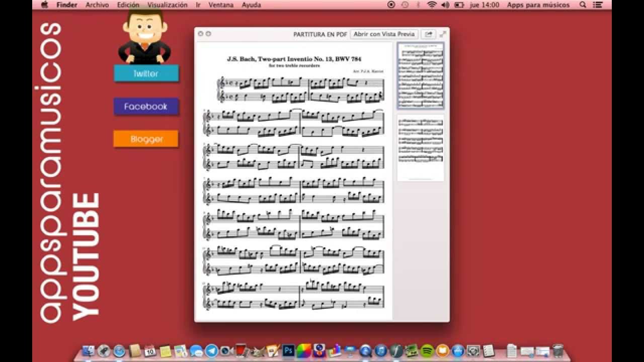Screen dimensions: 644x362
Task: Click the full-screen arrows in the Quick Look window
Action: pyautogui.click(x=443, y=34)
